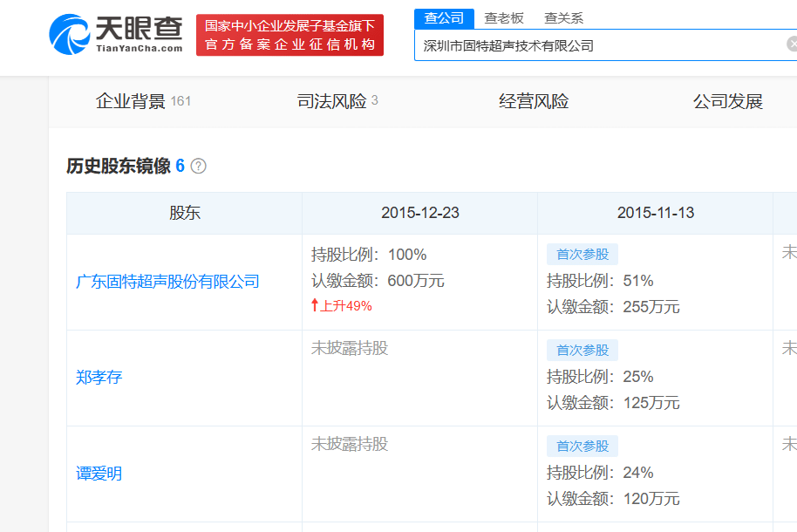Open the help icon beside 历史股东镜像
The width and height of the screenshot is (797, 532).
(198, 166)
